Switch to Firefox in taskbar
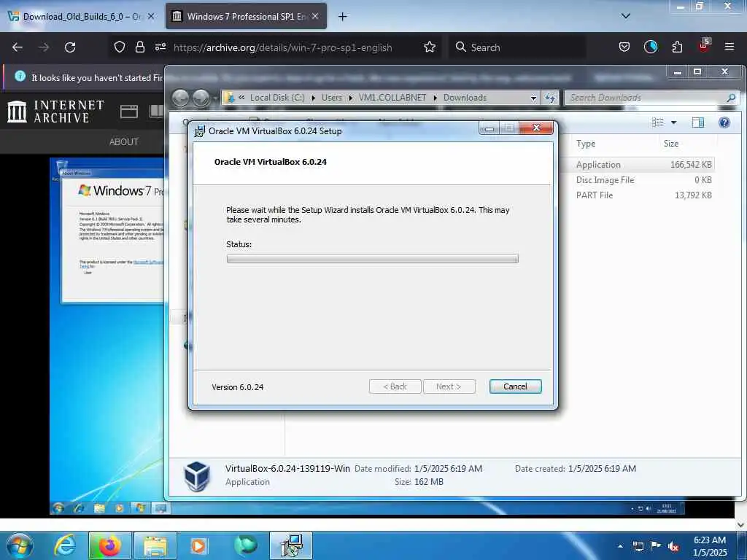The height and width of the screenshot is (560, 747). tap(109, 545)
